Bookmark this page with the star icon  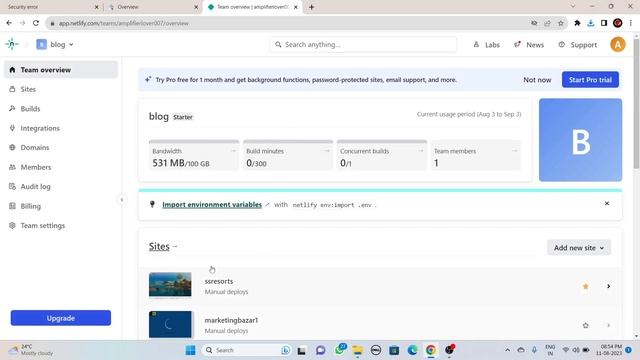click(560, 23)
